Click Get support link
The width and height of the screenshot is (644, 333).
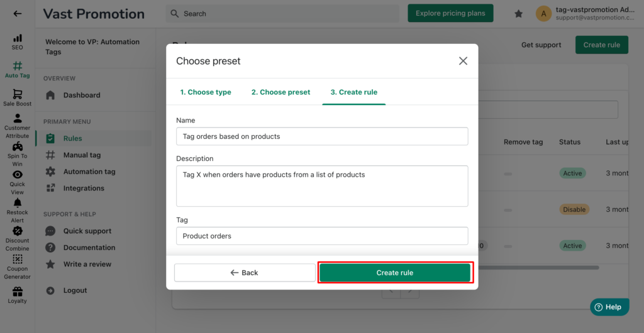[x=541, y=45]
